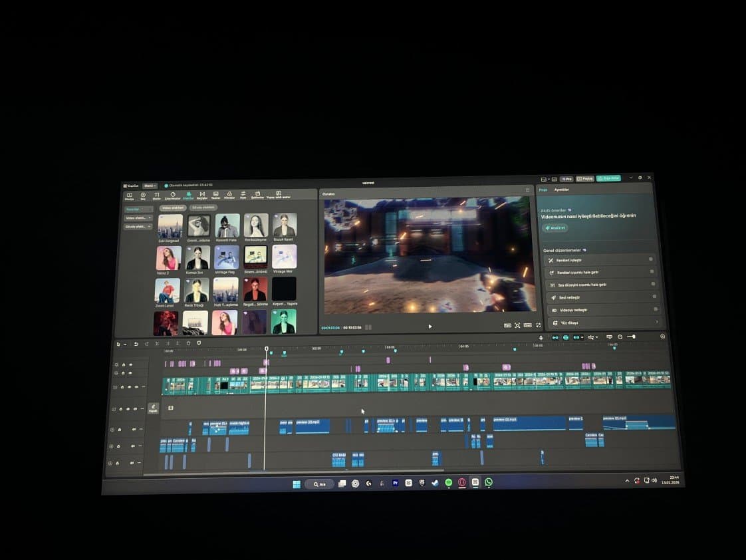746x560 pixels.
Task: Click the timeline zoom-out minus icon
Action: pyautogui.click(x=620, y=337)
